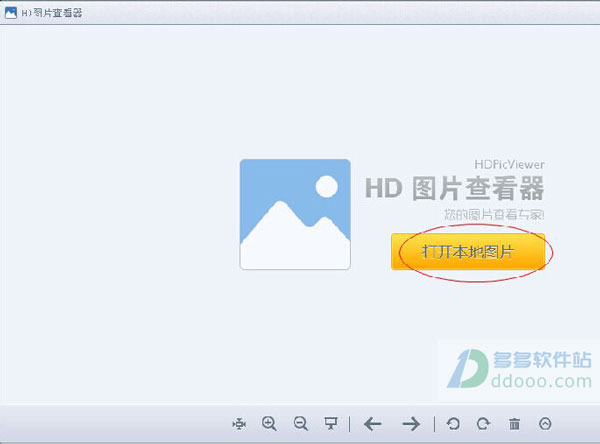This screenshot has width=600, height=444.
Task: Rotate image counterclockwise
Action: click(453, 424)
